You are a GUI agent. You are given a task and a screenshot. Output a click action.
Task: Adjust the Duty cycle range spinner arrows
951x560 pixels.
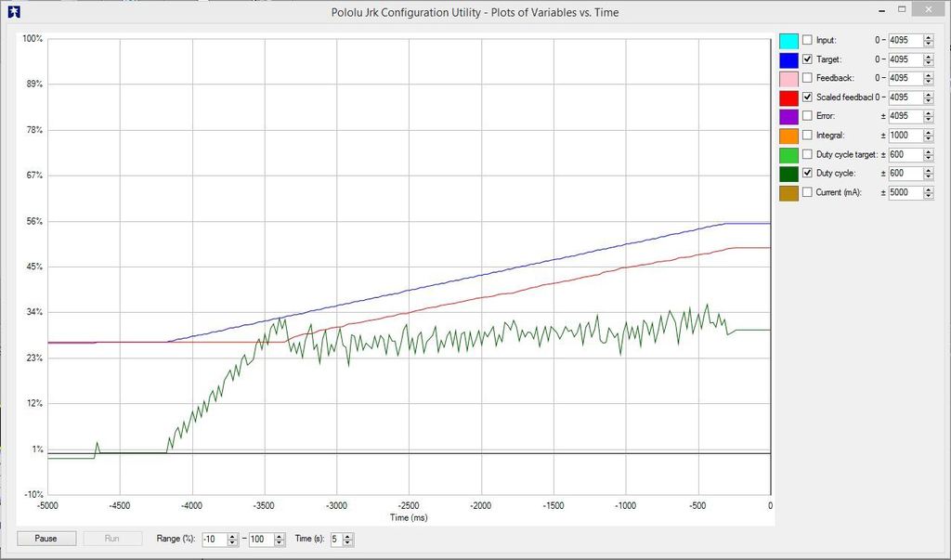(x=929, y=173)
